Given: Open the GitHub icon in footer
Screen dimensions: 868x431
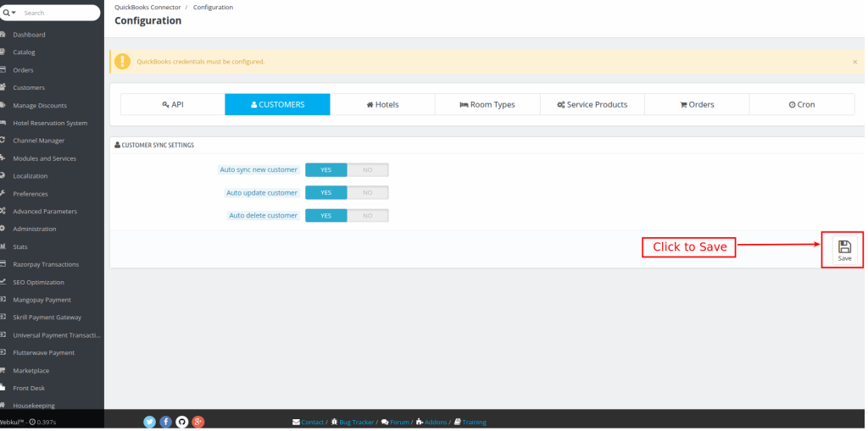Looking at the screenshot, I should (x=181, y=422).
